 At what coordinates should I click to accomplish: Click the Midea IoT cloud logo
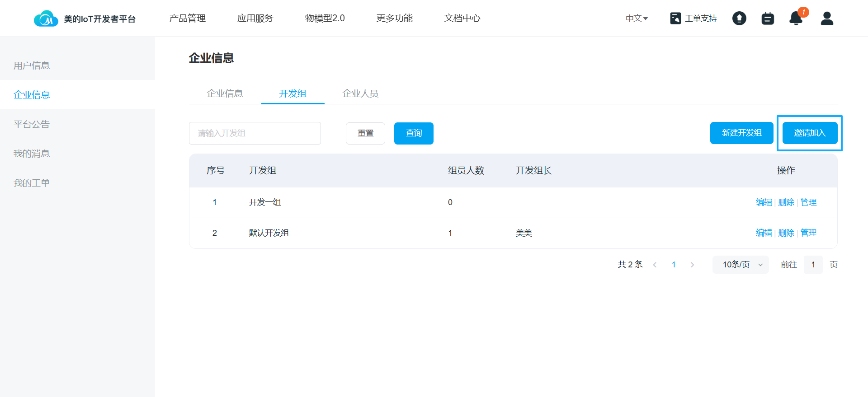coord(46,19)
